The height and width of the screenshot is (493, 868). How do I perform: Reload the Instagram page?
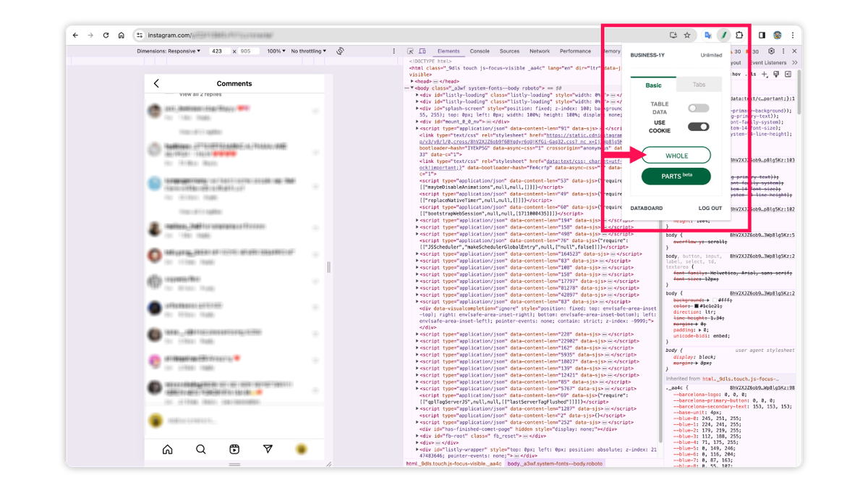(x=106, y=35)
